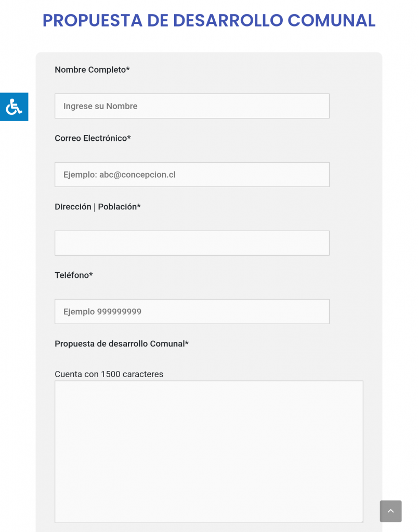Click the text area resize handle corner
Viewport: 418px width, 532px height.
pos(361,521)
